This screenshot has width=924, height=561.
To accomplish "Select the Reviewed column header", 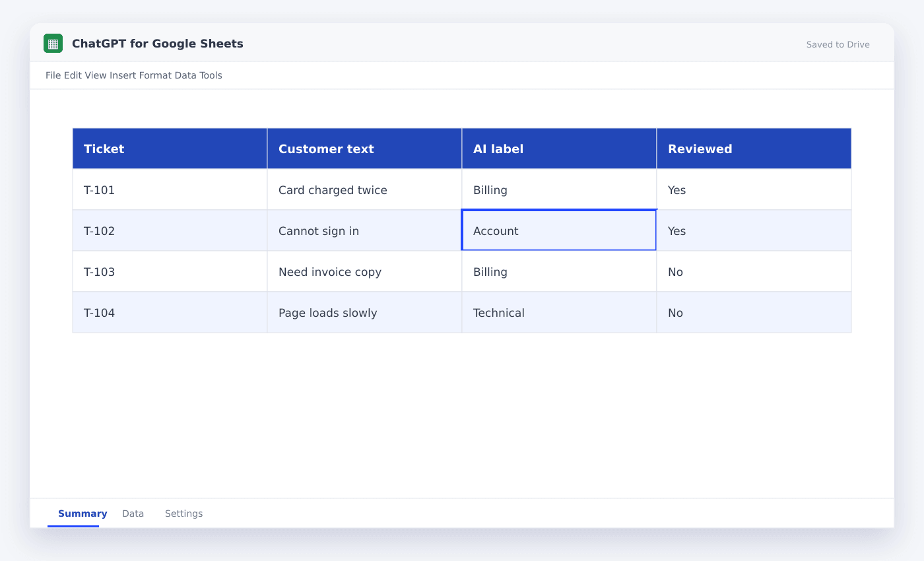I will tap(754, 148).
